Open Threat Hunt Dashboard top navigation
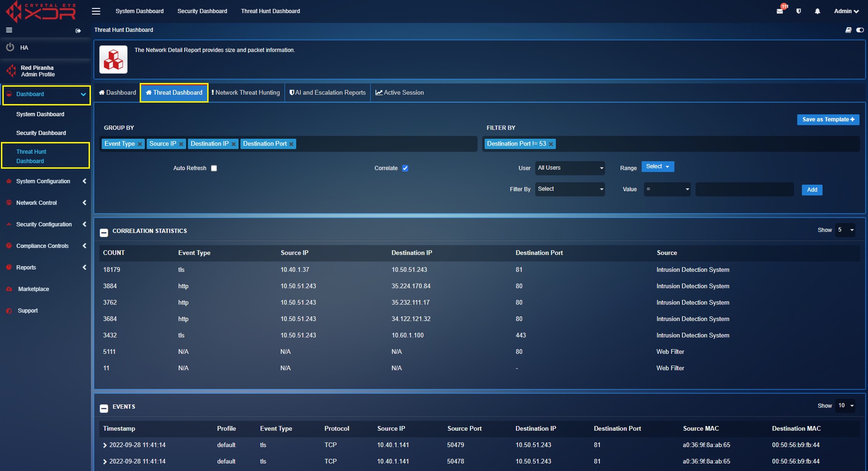This screenshot has width=868, height=471. pyautogui.click(x=270, y=11)
